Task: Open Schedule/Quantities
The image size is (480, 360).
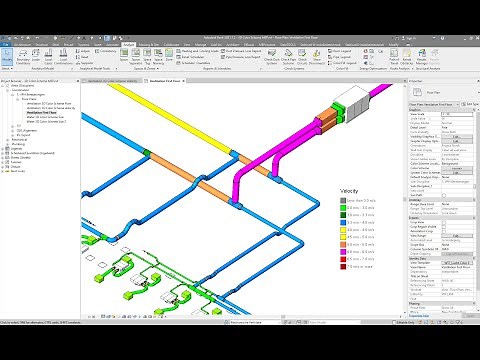Action: pos(193,63)
